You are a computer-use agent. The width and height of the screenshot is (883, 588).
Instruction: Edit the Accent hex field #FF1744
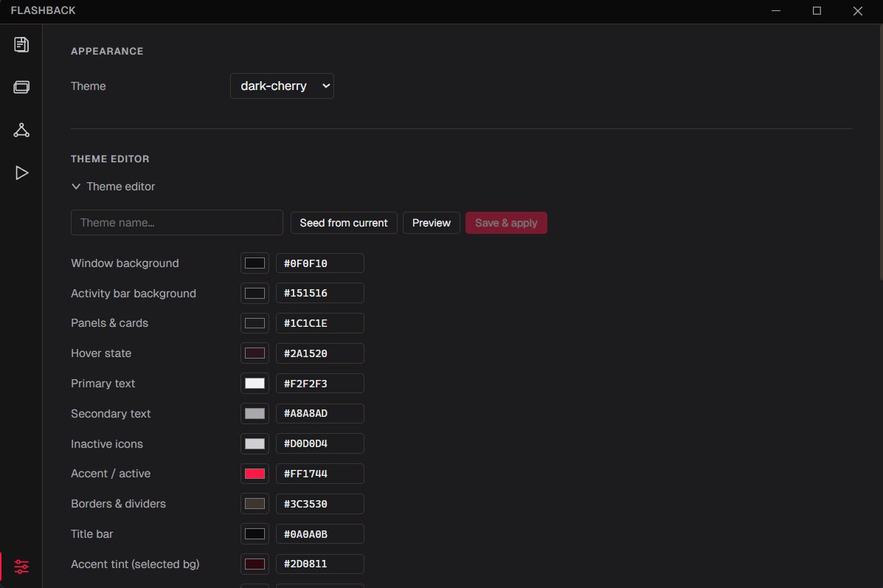[x=320, y=474]
